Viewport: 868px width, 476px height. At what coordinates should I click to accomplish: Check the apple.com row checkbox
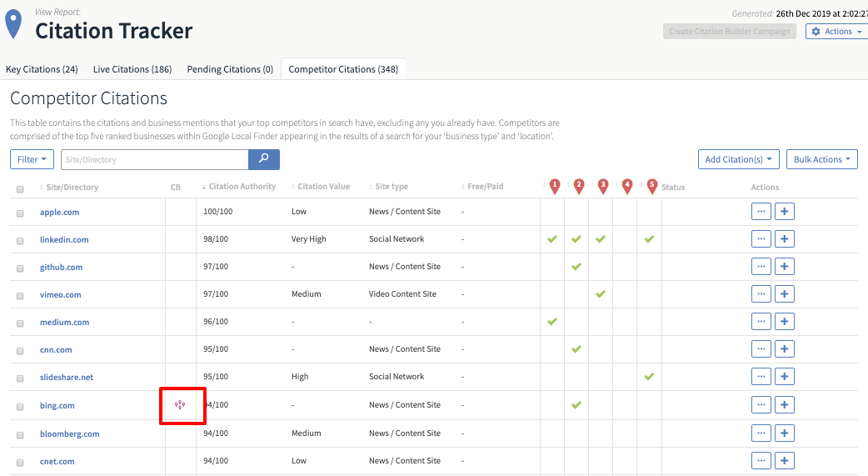pos(20,213)
